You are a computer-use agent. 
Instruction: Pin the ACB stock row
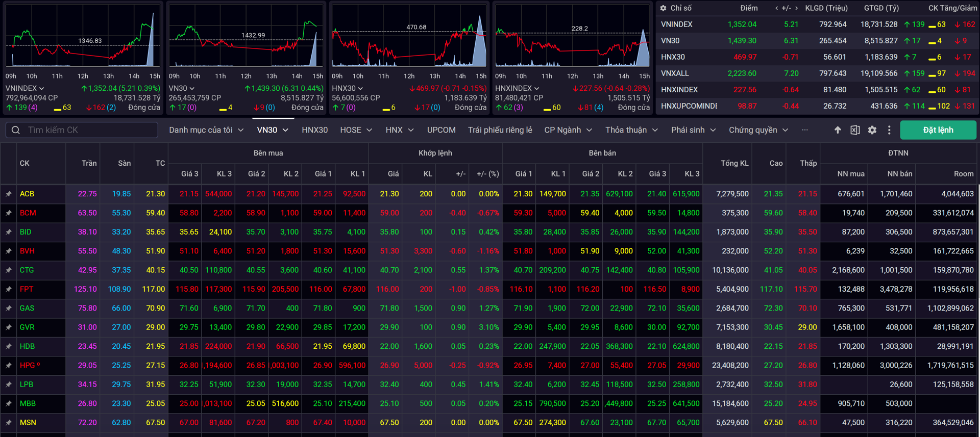(9, 194)
